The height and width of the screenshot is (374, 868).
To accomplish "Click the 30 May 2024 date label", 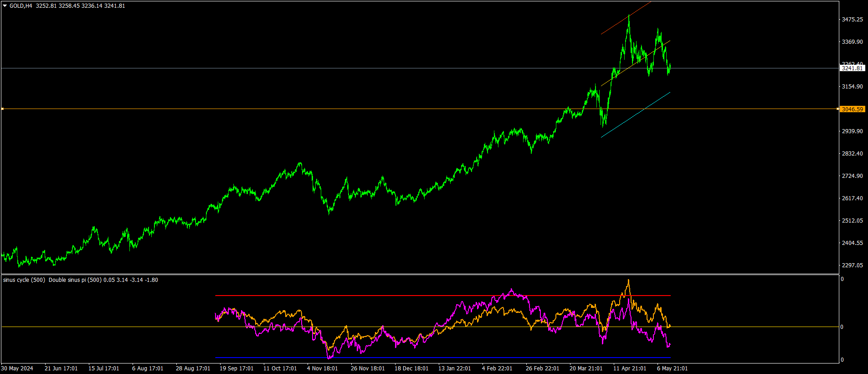I will 17,369.
